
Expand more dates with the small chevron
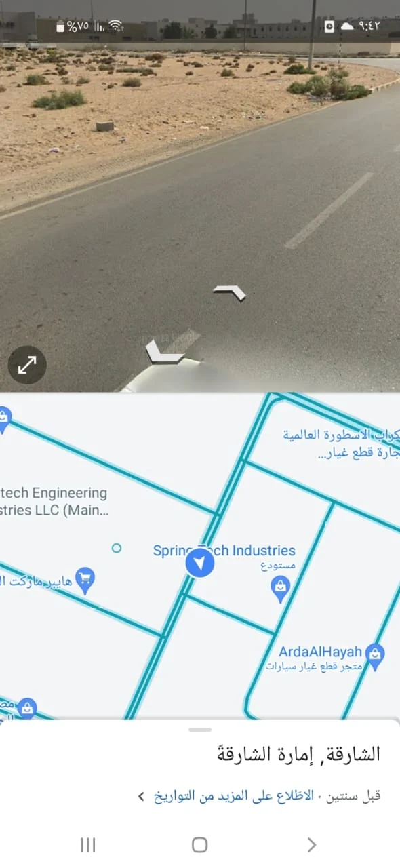[x=141, y=796]
